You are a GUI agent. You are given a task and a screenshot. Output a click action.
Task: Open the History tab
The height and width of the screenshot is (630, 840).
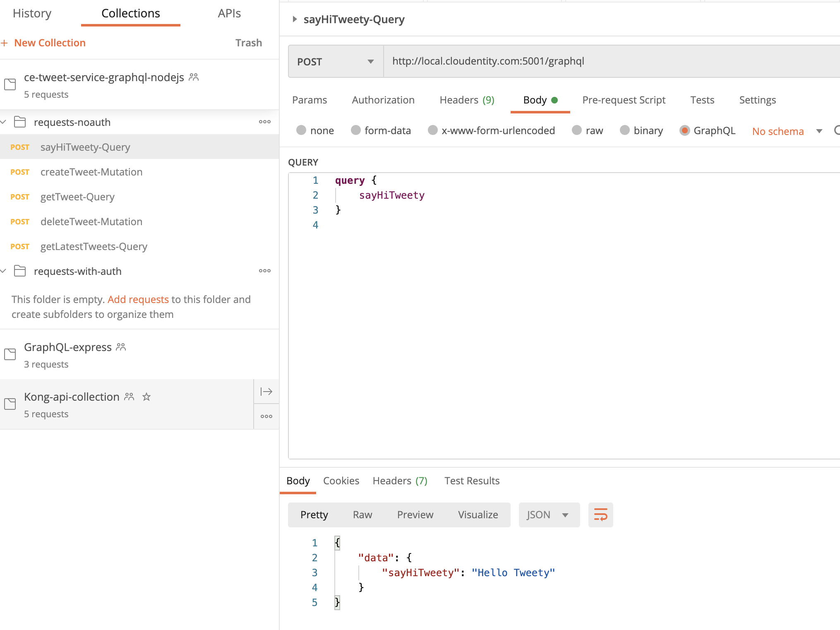click(32, 13)
